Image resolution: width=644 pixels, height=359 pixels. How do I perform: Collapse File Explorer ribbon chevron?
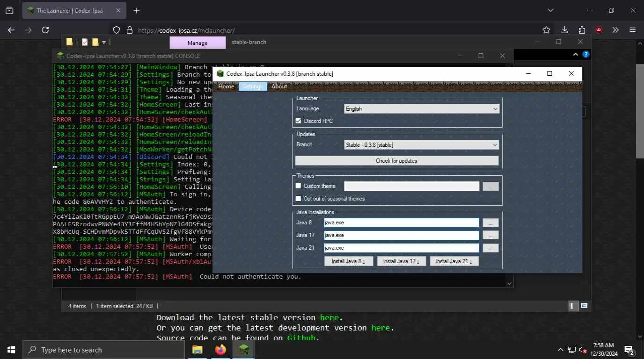tap(576, 54)
